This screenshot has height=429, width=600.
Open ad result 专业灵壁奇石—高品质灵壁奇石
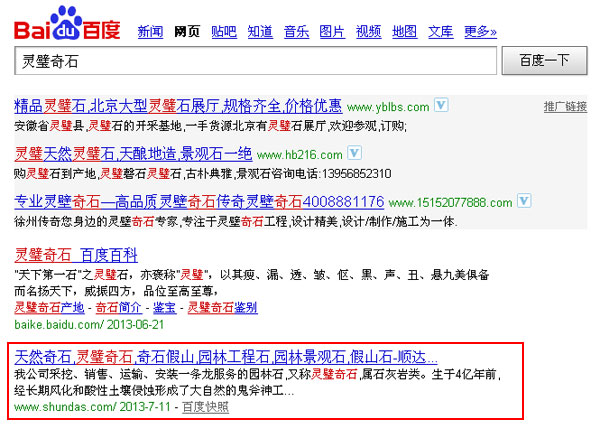pos(199,202)
